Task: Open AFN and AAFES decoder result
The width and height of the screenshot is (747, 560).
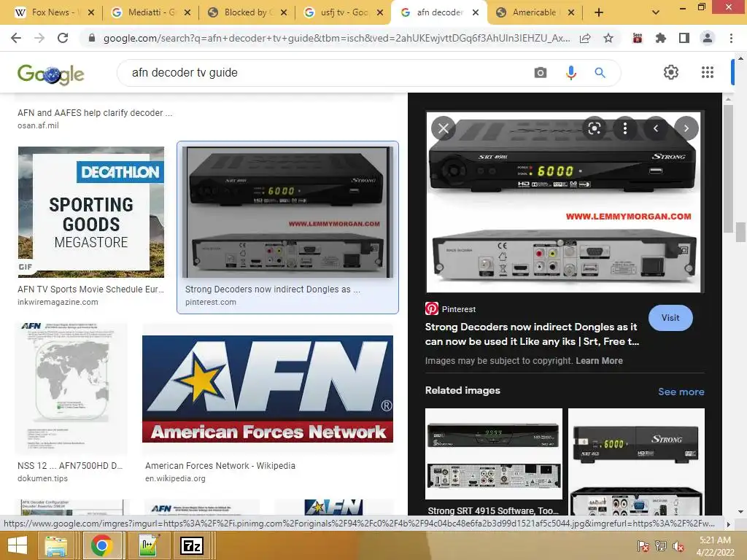Action: click(95, 113)
